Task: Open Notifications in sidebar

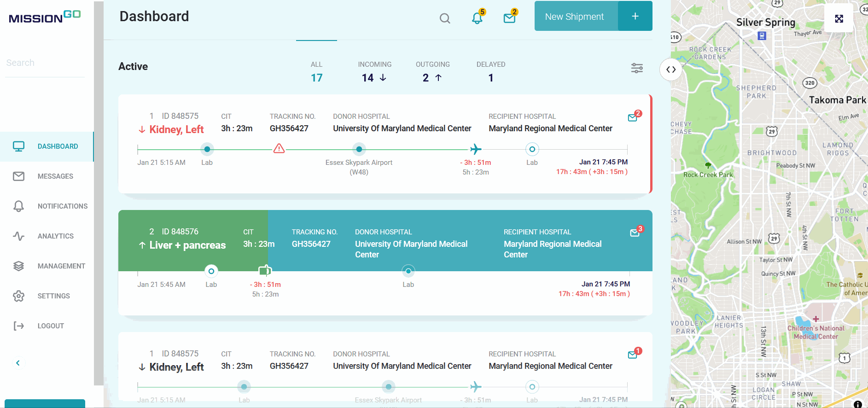Action: click(47, 206)
